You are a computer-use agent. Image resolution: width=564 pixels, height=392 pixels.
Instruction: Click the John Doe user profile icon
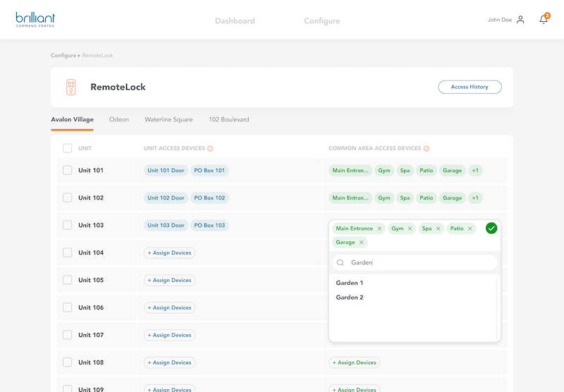tap(520, 20)
